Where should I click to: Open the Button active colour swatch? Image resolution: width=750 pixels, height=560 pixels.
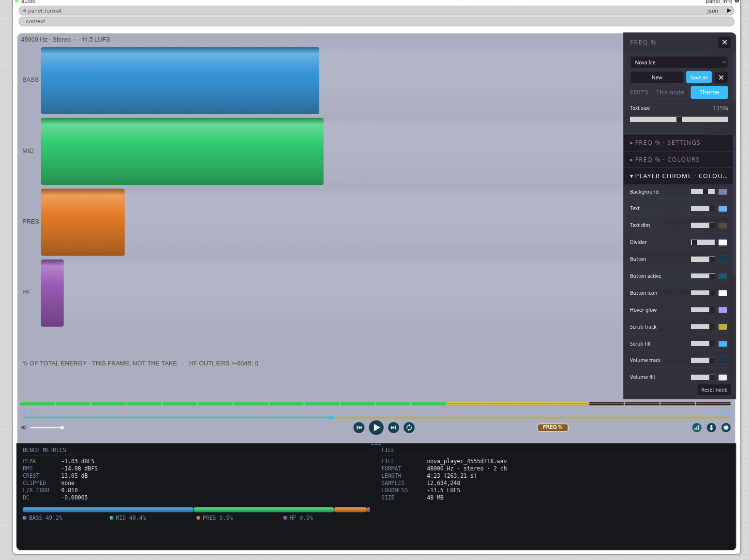722,276
